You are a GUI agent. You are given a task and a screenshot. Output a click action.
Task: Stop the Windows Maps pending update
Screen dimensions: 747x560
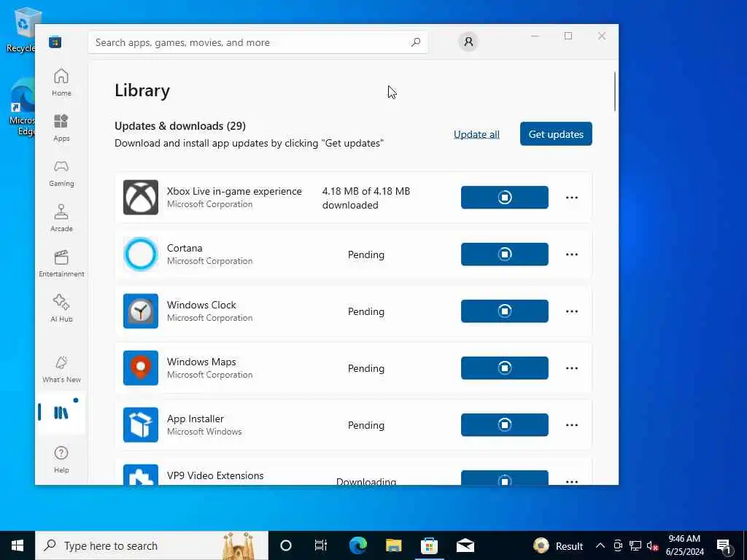pyautogui.click(x=505, y=368)
